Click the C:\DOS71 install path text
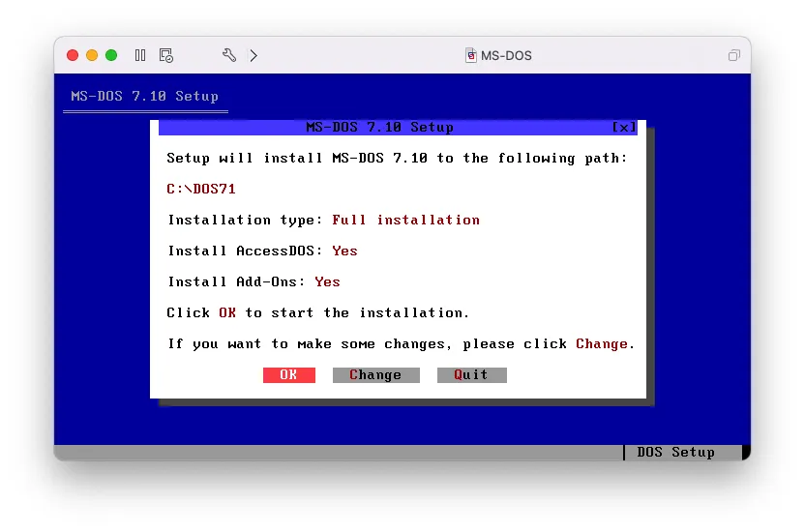 201,189
